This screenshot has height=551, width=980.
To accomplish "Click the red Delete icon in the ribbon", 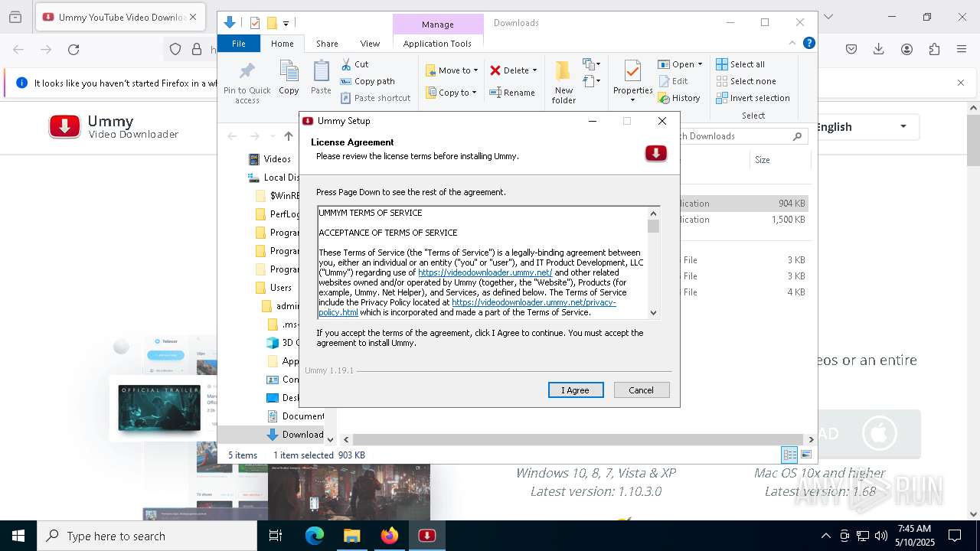I will coord(495,70).
